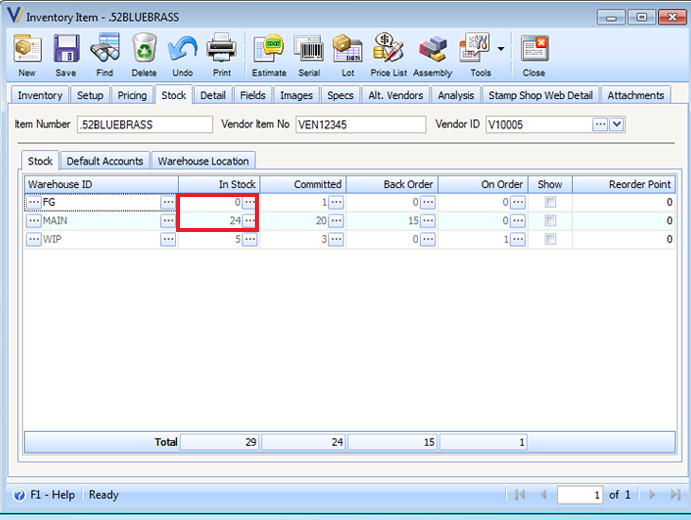Select the Warehouse Location sub-tab
This screenshot has height=520, width=691.
[203, 161]
